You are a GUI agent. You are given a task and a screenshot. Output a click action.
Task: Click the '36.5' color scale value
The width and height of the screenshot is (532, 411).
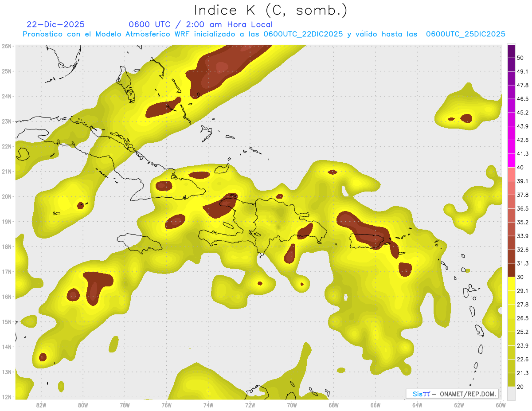pos(523,208)
